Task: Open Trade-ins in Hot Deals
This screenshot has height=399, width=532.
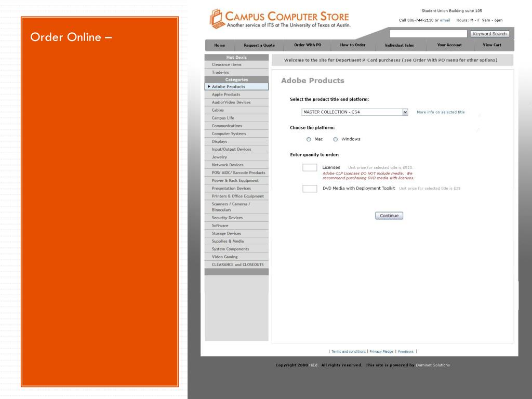Action: tap(236, 72)
